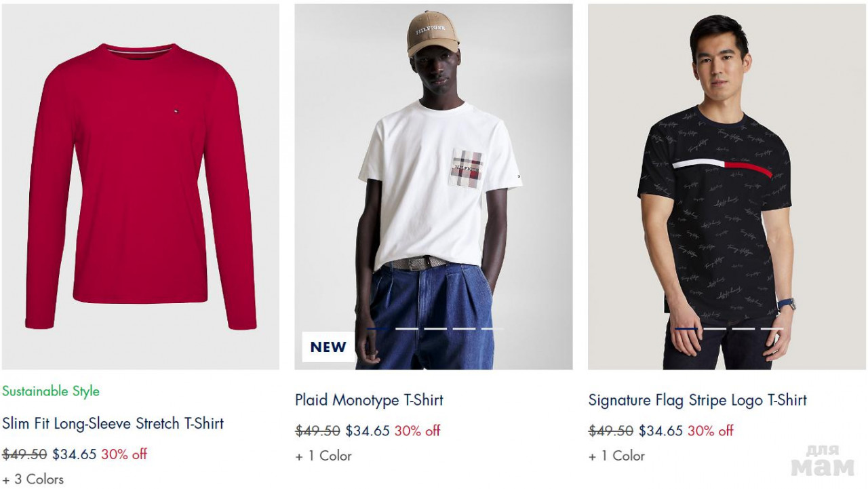Open Signature Flag Stripe Logo T-Shirt title link
The width and height of the screenshot is (868, 489).
tap(697, 400)
